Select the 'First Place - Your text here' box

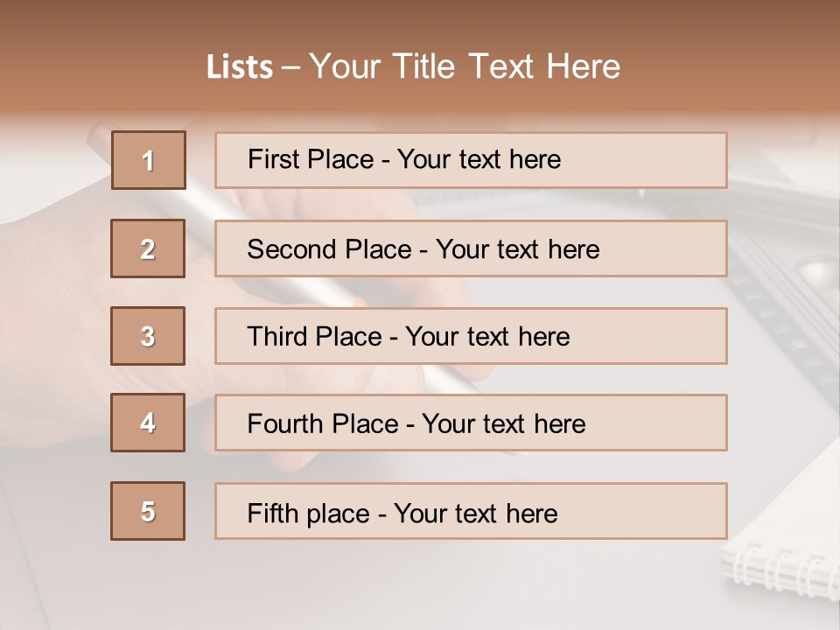pyautogui.click(x=471, y=160)
